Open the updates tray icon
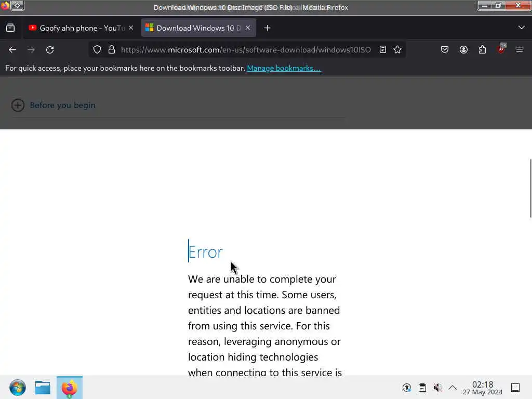The width and height of the screenshot is (532, 399). (406, 388)
